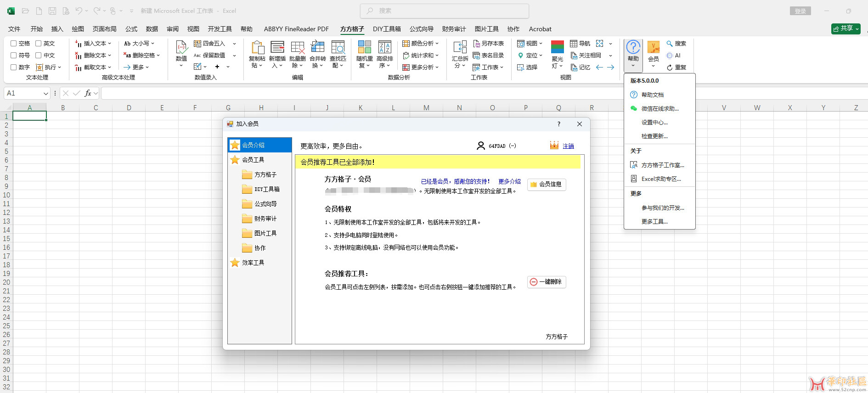Viewport: 868px width, 393px height.
Task: Click the 更多介绍 link
Action: point(509,182)
